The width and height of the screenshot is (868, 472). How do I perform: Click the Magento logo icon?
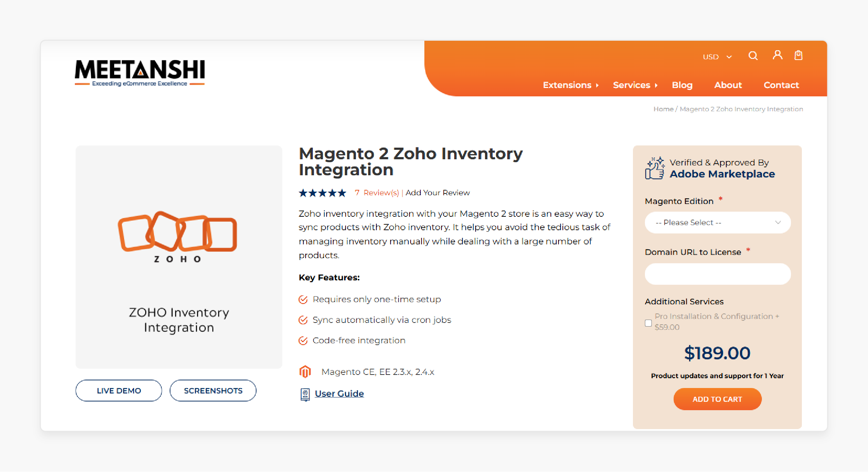(x=305, y=372)
